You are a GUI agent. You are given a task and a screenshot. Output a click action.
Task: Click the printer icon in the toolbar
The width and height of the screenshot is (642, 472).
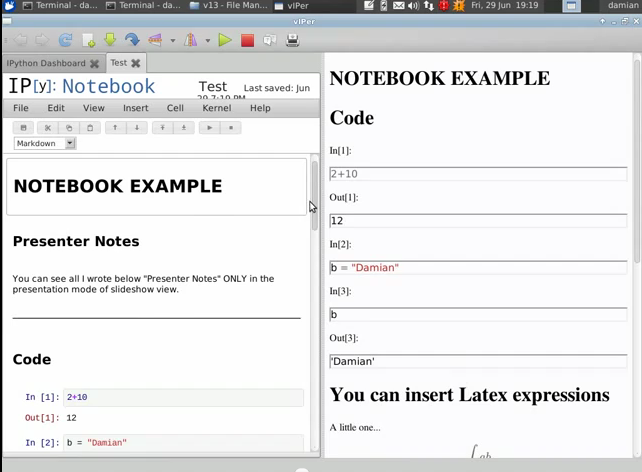(x=293, y=41)
